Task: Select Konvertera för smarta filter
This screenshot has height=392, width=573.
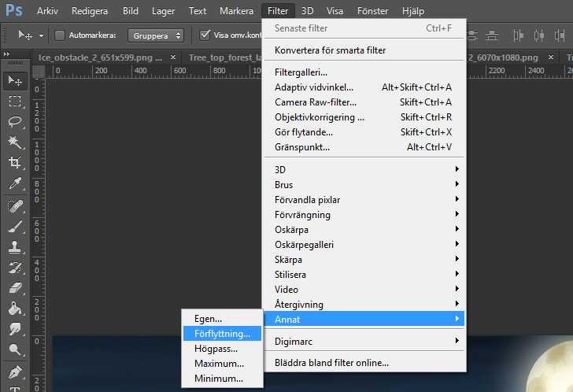Action: pyautogui.click(x=330, y=50)
